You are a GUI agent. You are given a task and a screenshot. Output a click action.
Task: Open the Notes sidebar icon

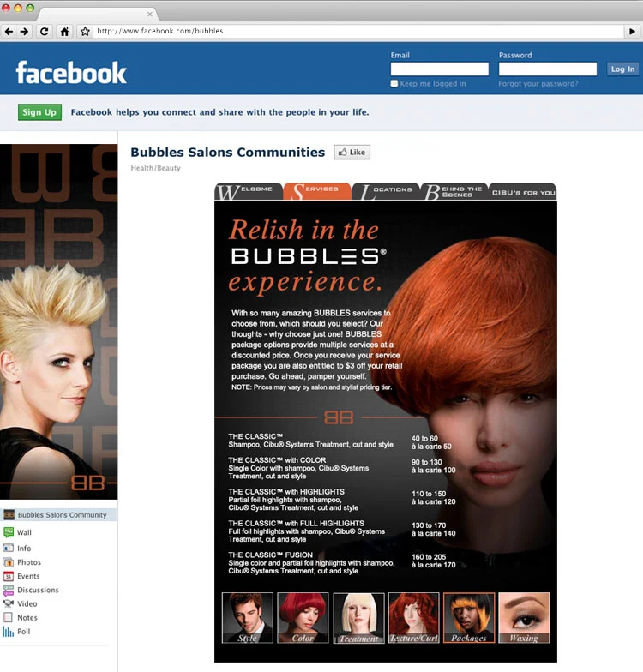(9, 617)
